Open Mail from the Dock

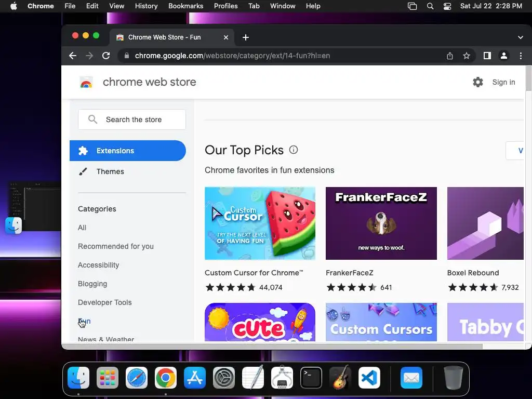tap(411, 378)
